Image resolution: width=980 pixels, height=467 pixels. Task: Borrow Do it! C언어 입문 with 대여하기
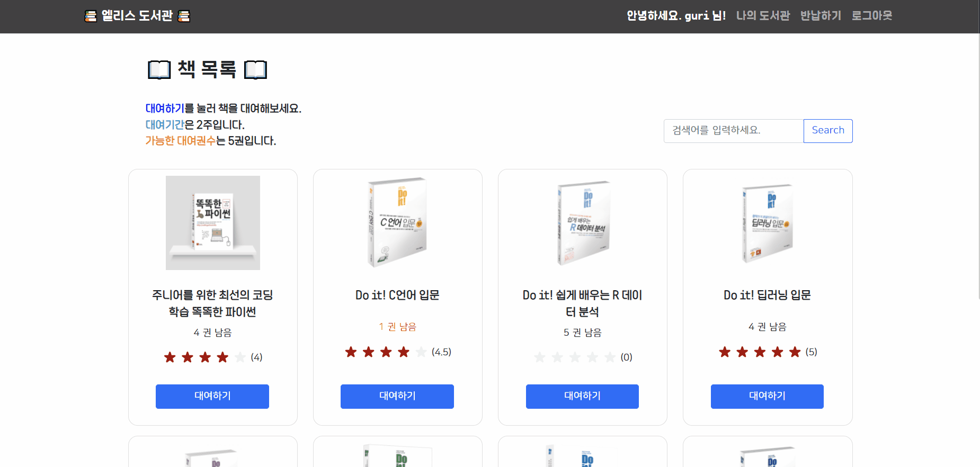tap(397, 397)
